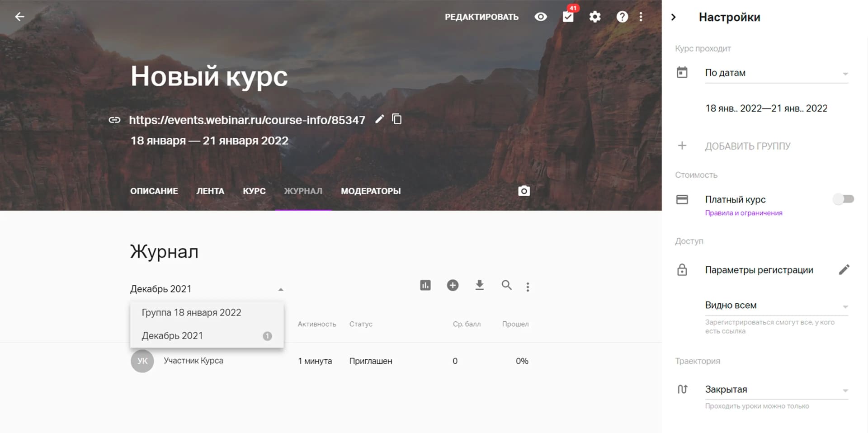Open the checklist notifications icon
The width and height of the screenshot is (868, 433).
(568, 17)
